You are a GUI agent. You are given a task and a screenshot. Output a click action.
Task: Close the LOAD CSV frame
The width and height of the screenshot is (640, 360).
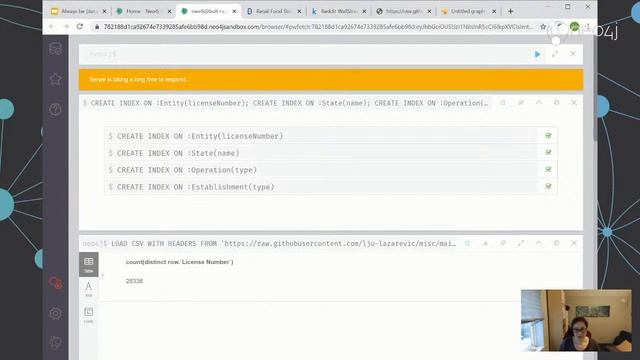tap(574, 243)
